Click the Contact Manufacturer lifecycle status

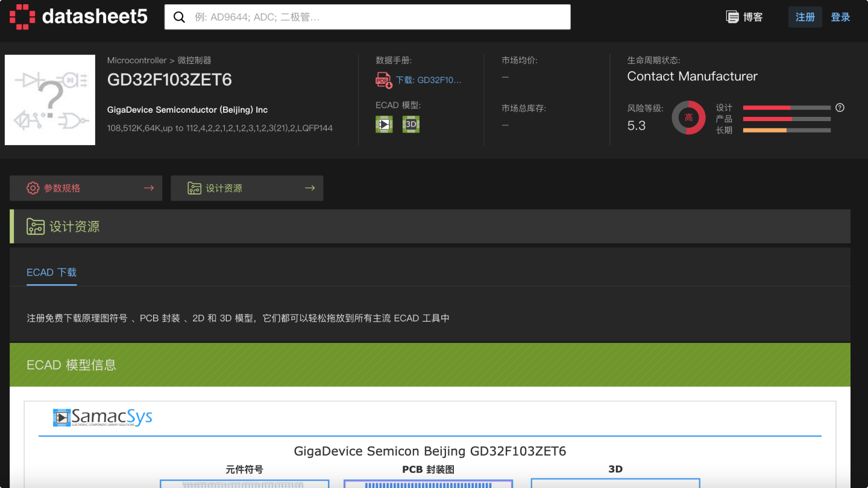tap(692, 77)
